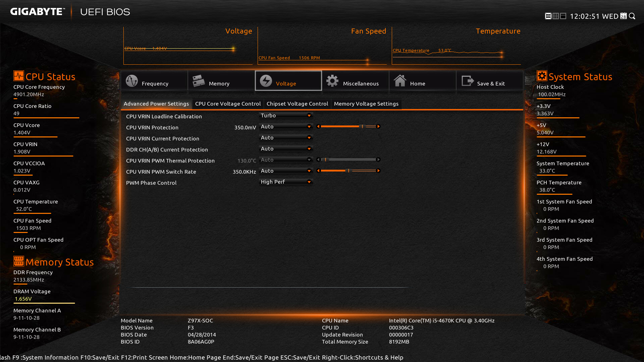Click the 350.0mV VRIN Protection value
Image resolution: width=644 pixels, height=362 pixels.
tap(245, 127)
